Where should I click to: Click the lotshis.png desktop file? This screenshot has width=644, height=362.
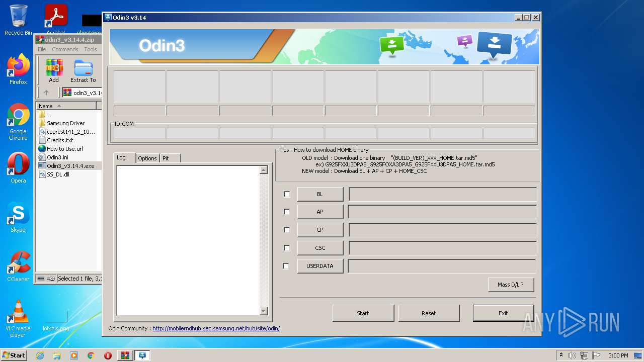click(x=56, y=318)
